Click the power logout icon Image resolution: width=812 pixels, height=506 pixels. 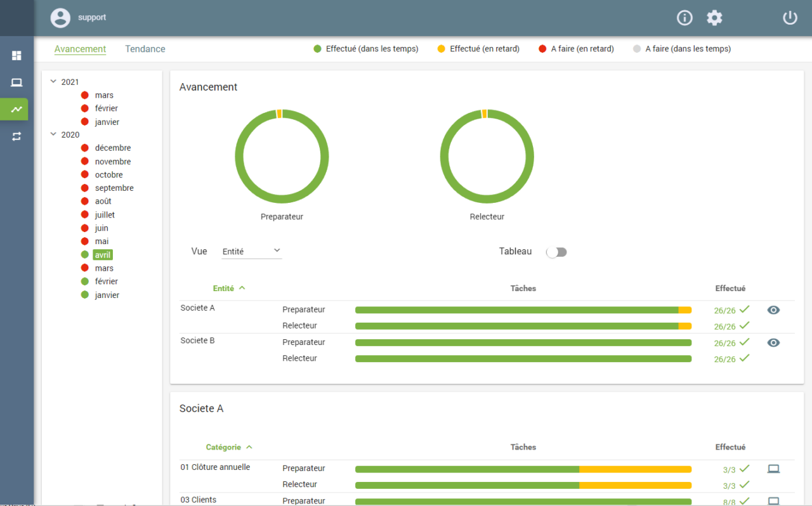tap(790, 18)
